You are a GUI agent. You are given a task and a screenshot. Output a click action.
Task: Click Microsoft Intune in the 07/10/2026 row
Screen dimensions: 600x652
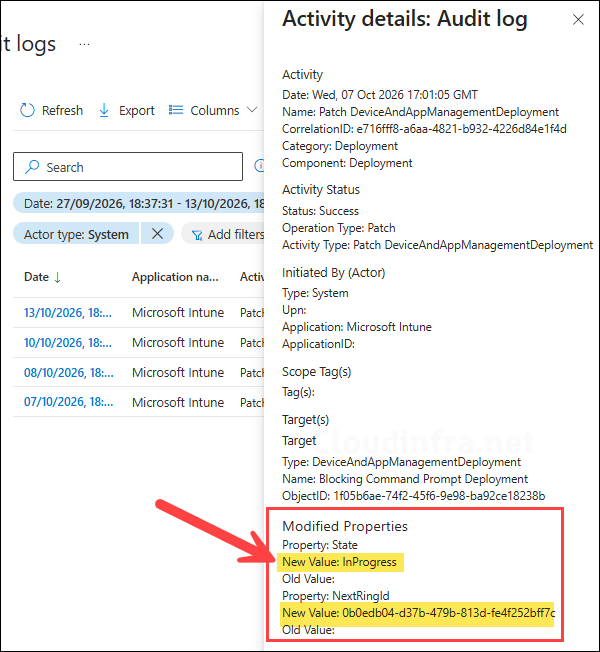tap(178, 402)
